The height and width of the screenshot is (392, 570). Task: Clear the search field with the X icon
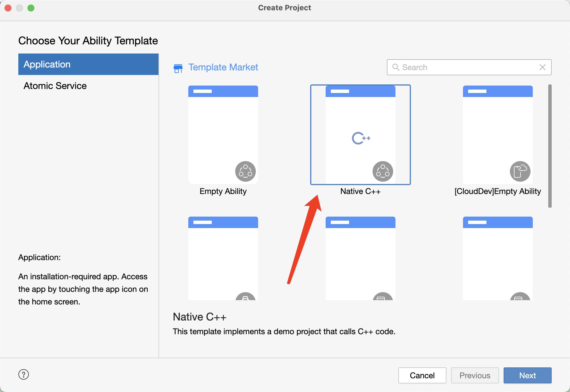(542, 67)
